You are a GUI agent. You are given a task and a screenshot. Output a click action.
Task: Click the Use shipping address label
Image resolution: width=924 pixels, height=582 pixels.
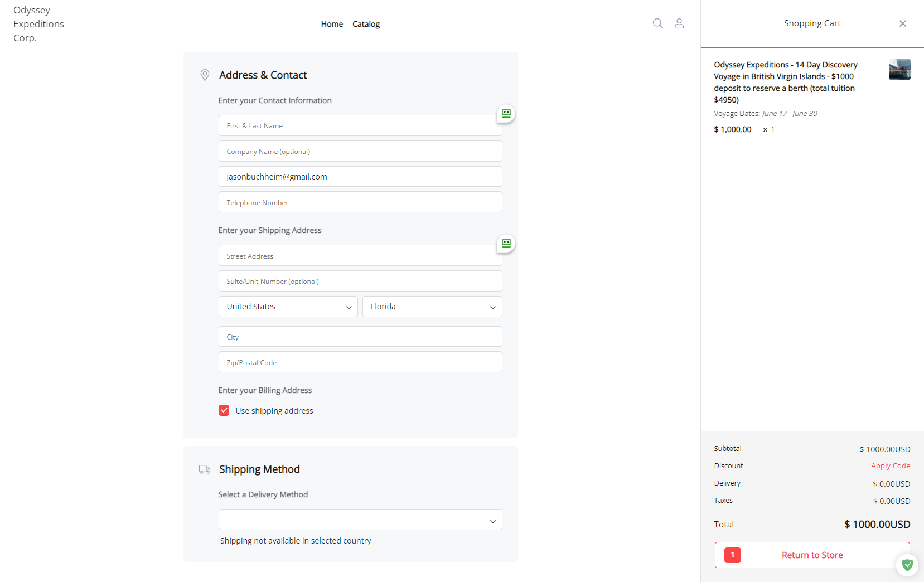point(274,411)
